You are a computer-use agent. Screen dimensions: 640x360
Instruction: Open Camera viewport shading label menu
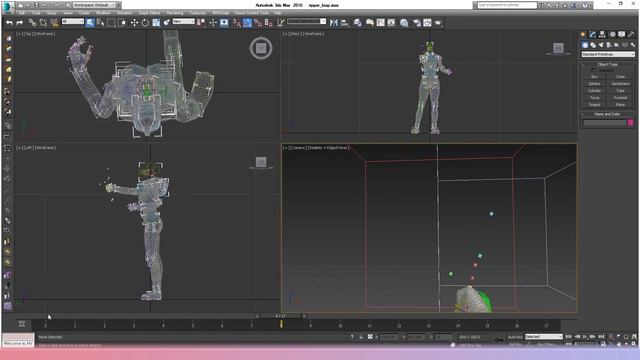329,148
